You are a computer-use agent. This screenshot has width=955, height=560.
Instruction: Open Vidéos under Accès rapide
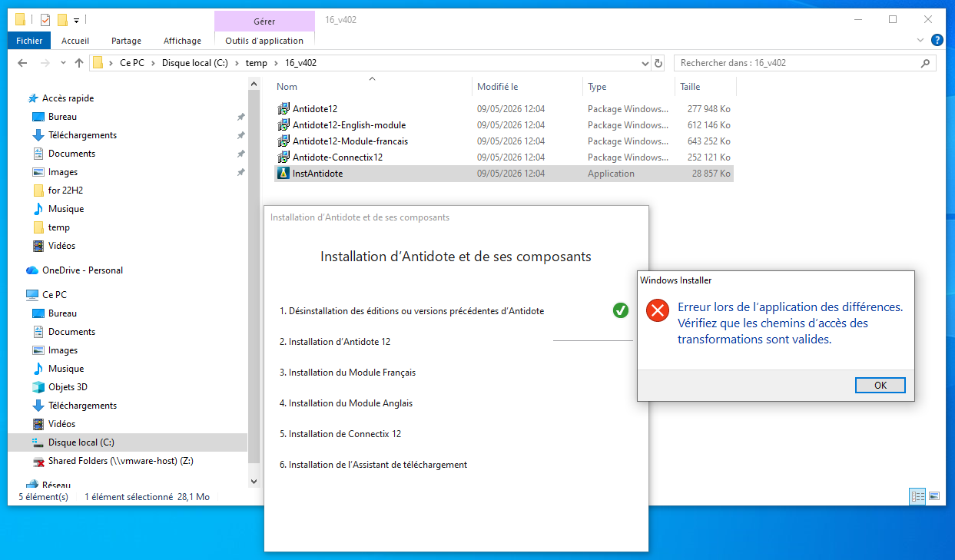pos(61,246)
